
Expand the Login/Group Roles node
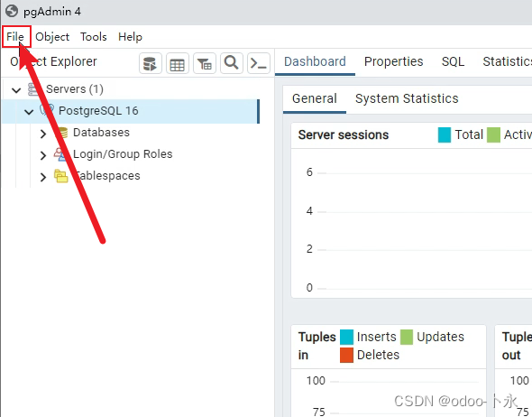tap(42, 155)
